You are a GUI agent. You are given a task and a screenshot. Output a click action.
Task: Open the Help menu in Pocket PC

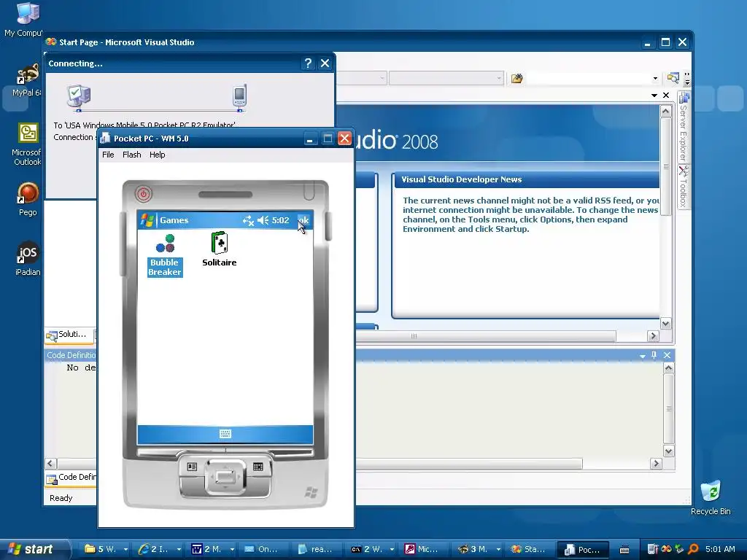pyautogui.click(x=158, y=155)
